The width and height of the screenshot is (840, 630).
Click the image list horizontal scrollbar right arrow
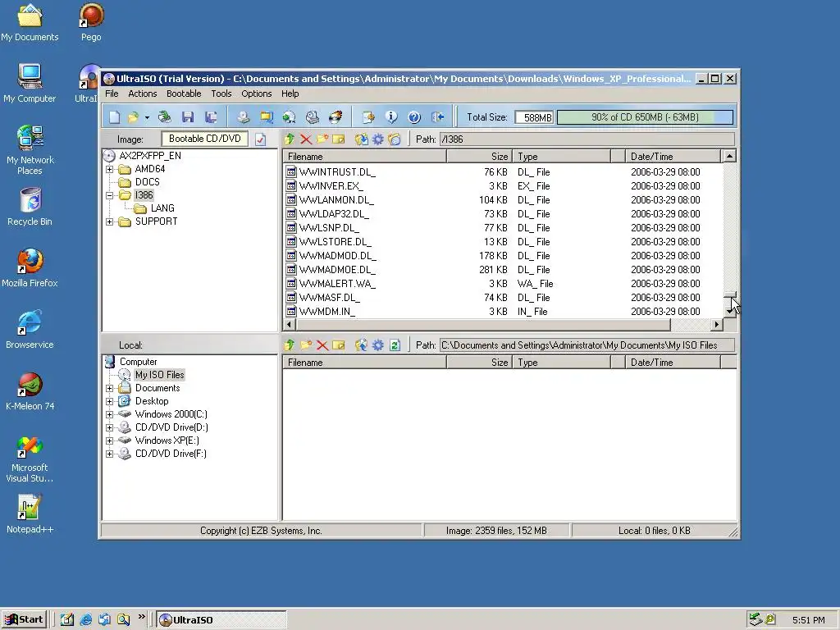coord(717,325)
